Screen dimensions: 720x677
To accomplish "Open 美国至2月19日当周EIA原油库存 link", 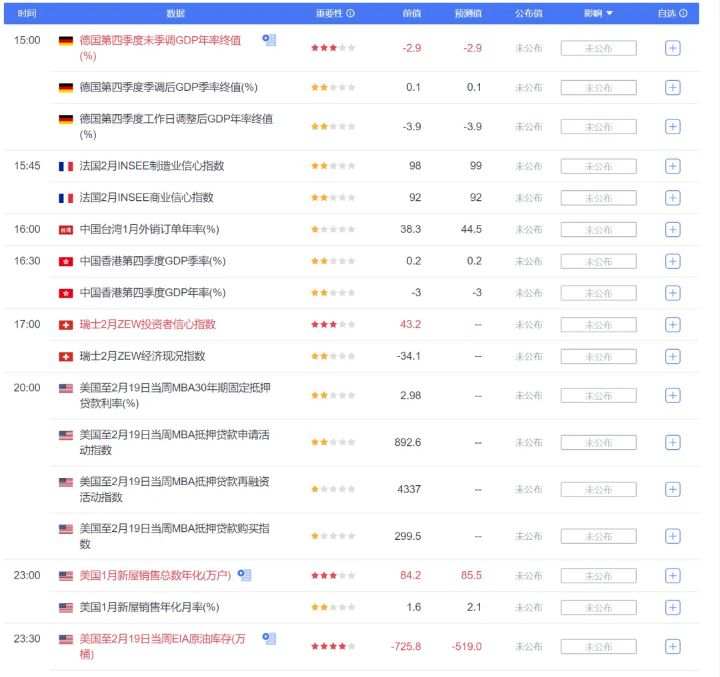I will (163, 646).
